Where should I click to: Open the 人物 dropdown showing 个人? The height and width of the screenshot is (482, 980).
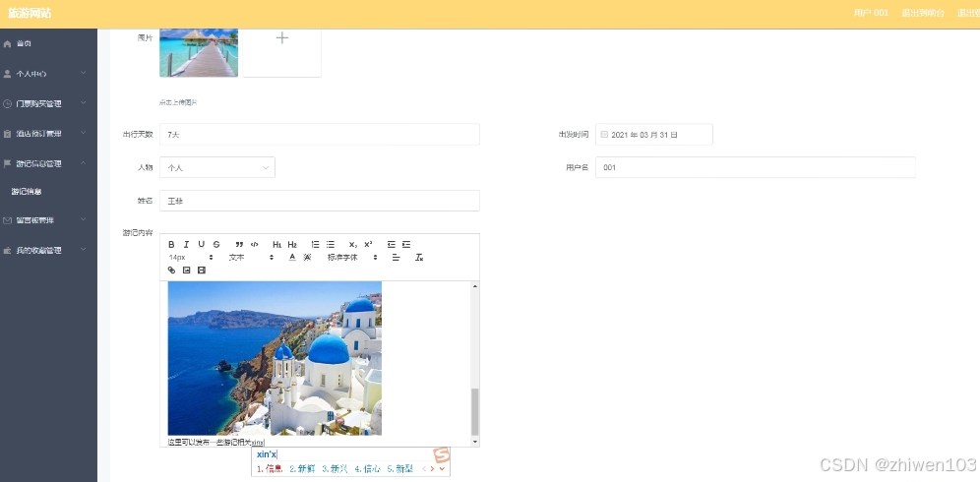click(x=217, y=167)
